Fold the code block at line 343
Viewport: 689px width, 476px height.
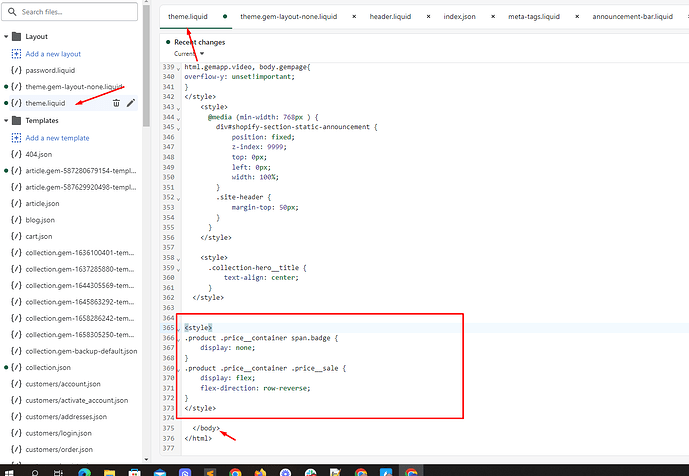click(x=179, y=106)
